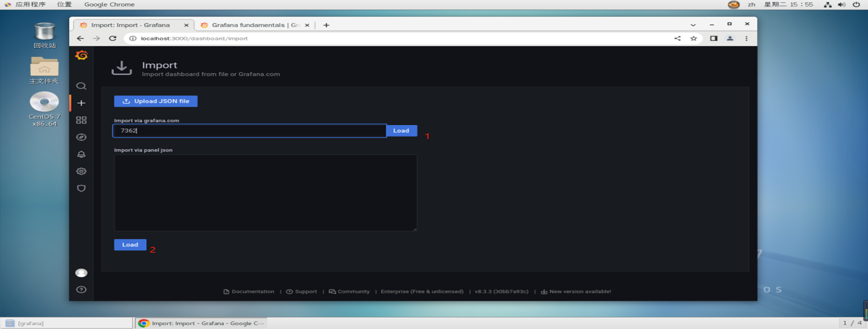Viewport: 868px width, 329px height.
Task: Open the Configuration gear sidebar icon
Action: pos(81,171)
